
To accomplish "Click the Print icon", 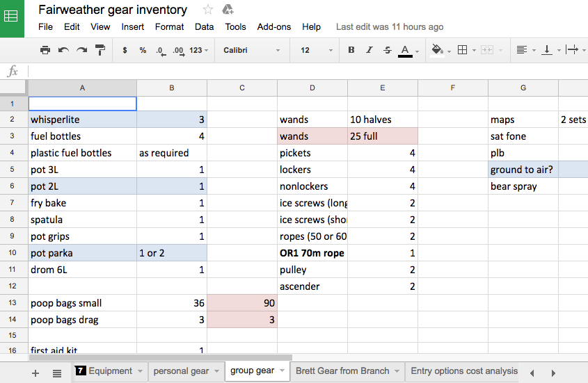I will (45, 50).
